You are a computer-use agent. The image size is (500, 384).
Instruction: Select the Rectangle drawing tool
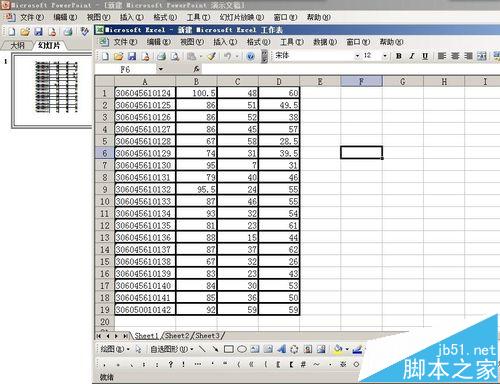(229, 349)
